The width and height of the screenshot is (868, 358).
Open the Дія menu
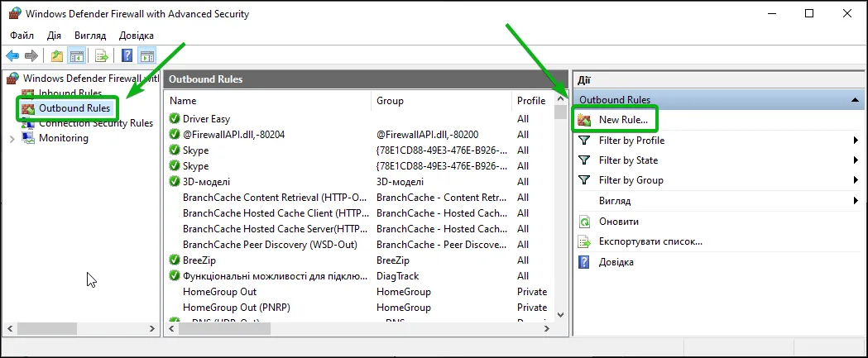55,36
